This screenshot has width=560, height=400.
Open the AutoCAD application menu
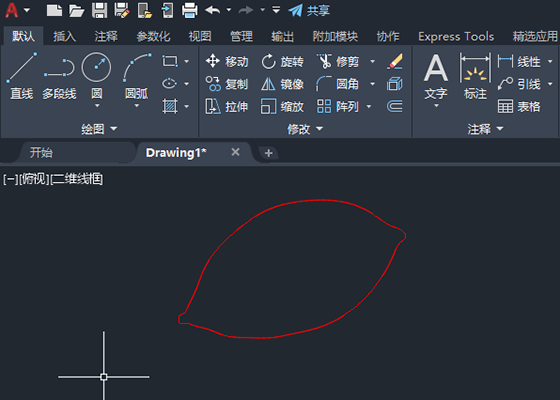click(17, 10)
